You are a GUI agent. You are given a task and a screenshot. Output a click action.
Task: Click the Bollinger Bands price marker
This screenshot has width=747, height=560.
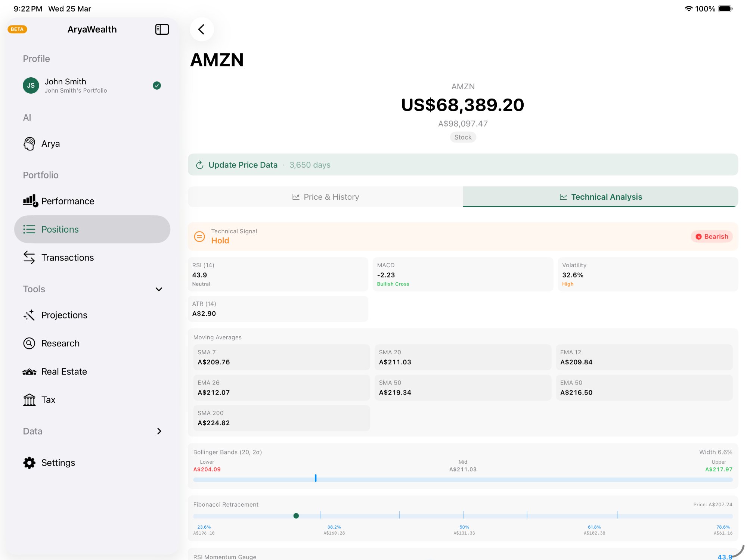pos(316,478)
